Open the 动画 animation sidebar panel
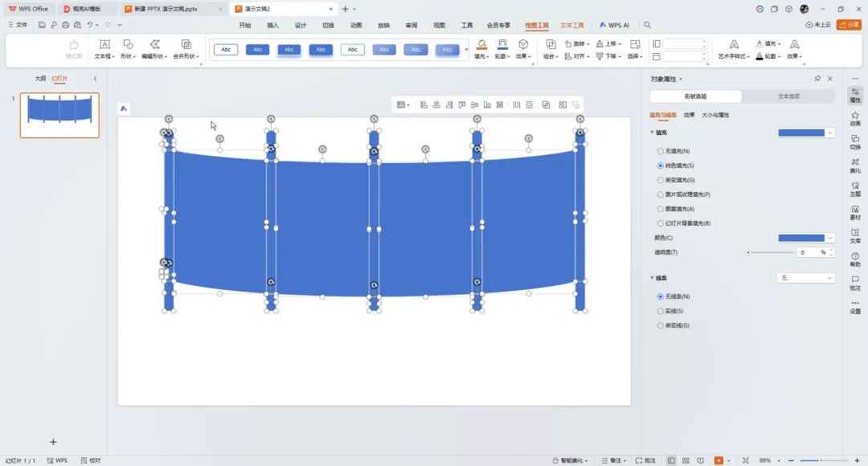Screen dimensions: 868x466 855,119
